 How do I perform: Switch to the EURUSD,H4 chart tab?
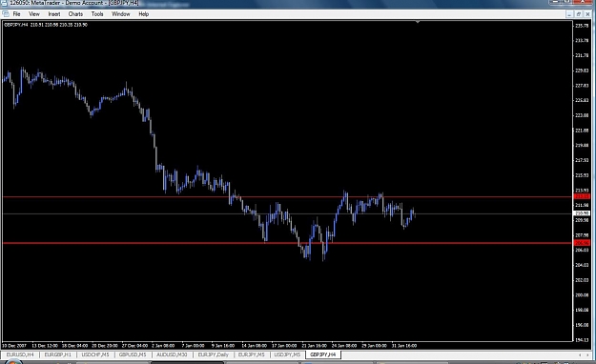(x=20, y=354)
